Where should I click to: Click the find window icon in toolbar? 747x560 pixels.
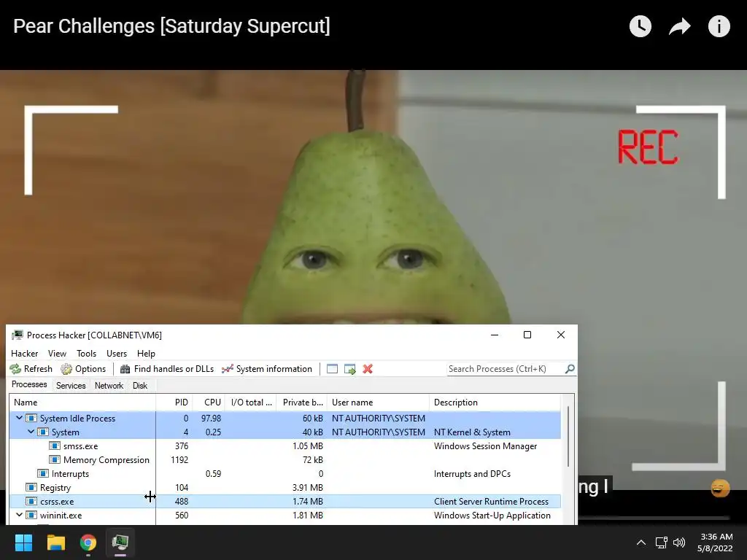(x=332, y=369)
